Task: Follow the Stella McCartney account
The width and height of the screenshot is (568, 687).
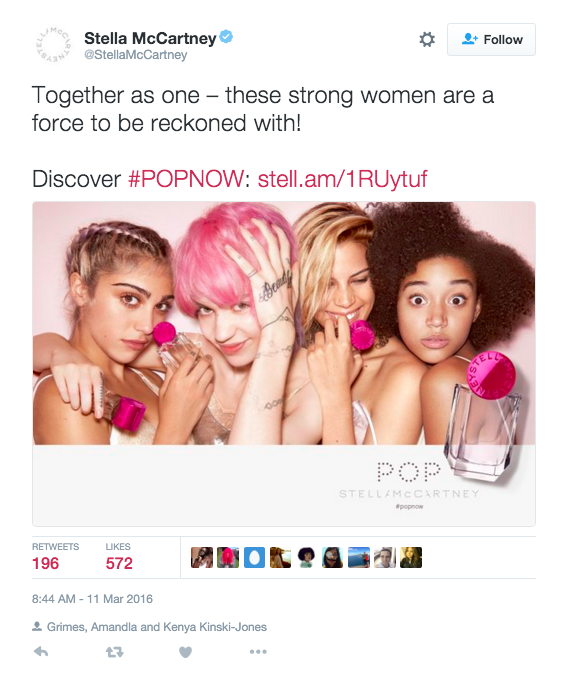Action: 491,39
